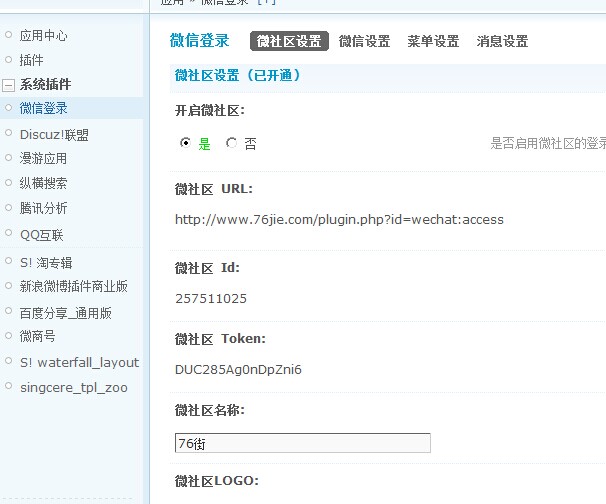Viewport: 606px width, 504px height.
Task: Click the Token value DUC285Ag0nDpZni6
Action: click(238, 369)
